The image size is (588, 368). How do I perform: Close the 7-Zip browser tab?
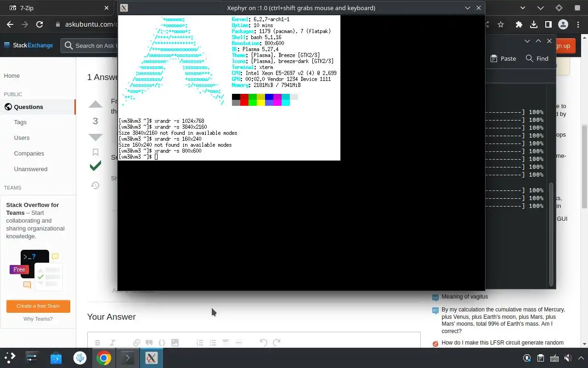pos(106,8)
